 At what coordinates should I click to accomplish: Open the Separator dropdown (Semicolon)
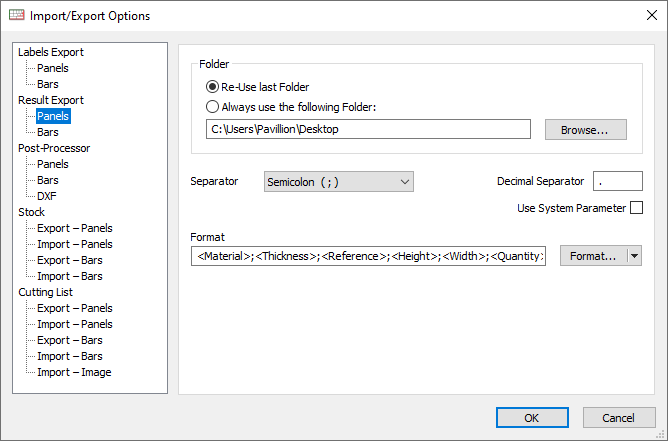click(x=339, y=182)
